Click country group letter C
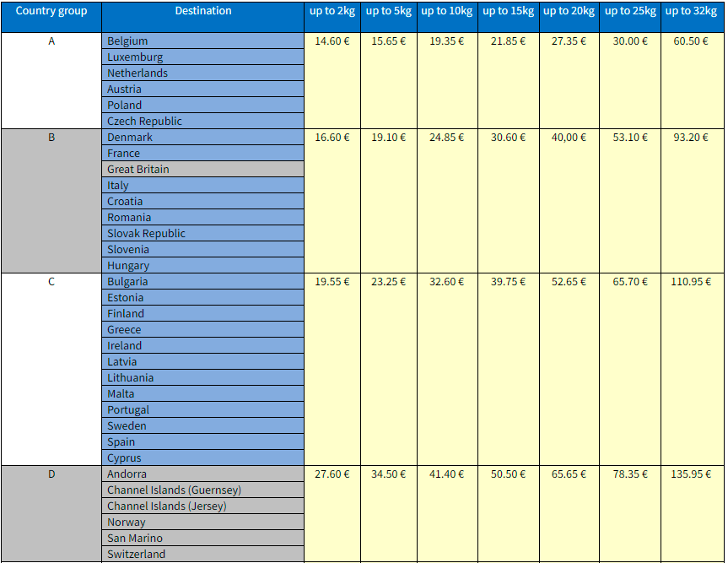728x563 pixels. coord(51,282)
